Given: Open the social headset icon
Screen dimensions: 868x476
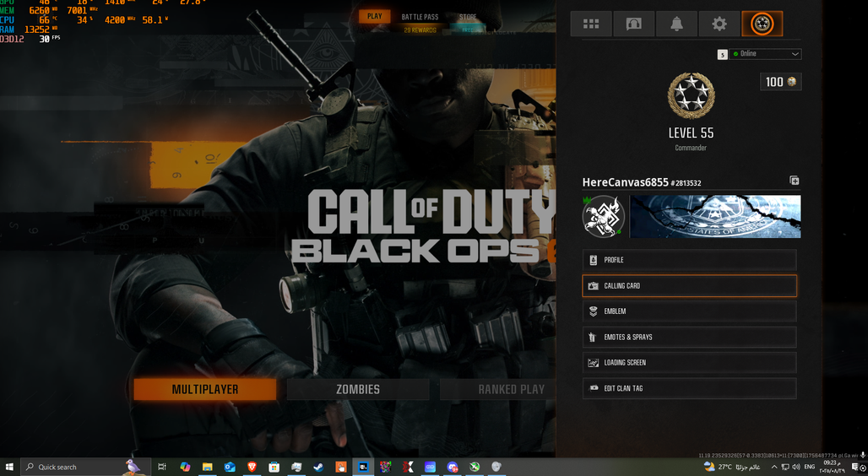Looking at the screenshot, I should click(633, 24).
